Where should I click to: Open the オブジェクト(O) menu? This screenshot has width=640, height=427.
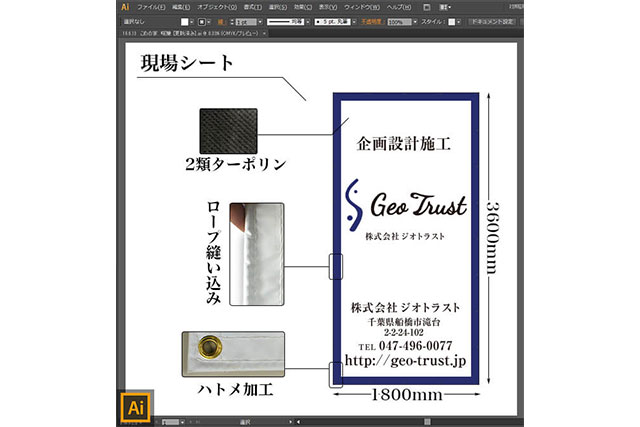[217, 7]
